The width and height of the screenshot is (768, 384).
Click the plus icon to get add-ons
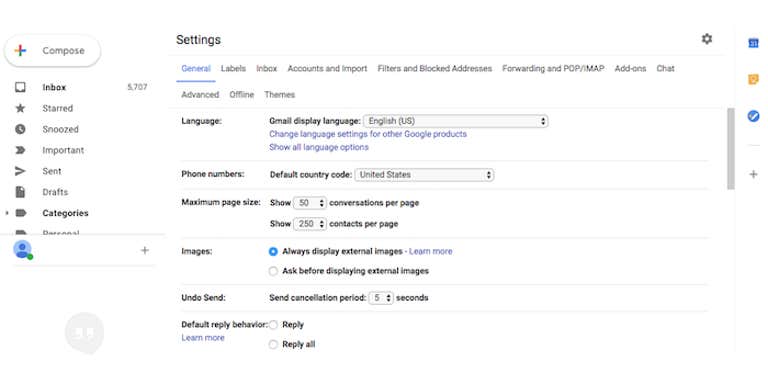click(x=753, y=174)
